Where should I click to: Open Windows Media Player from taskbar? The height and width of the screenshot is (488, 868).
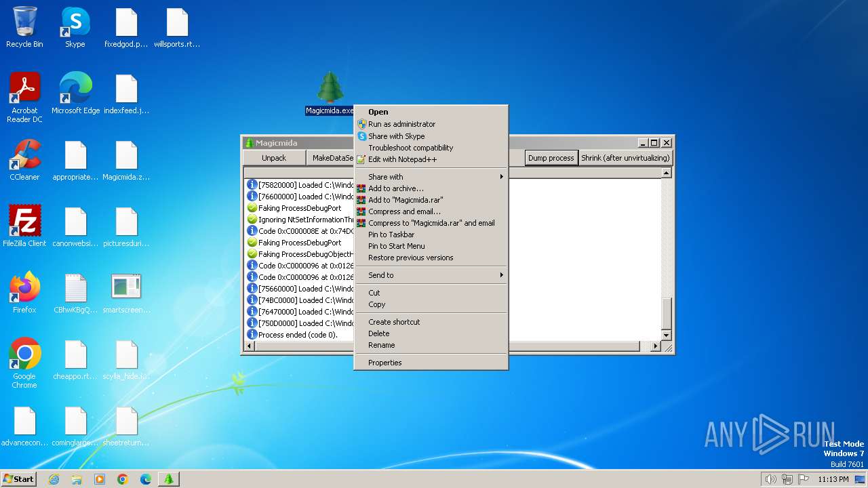click(x=100, y=479)
